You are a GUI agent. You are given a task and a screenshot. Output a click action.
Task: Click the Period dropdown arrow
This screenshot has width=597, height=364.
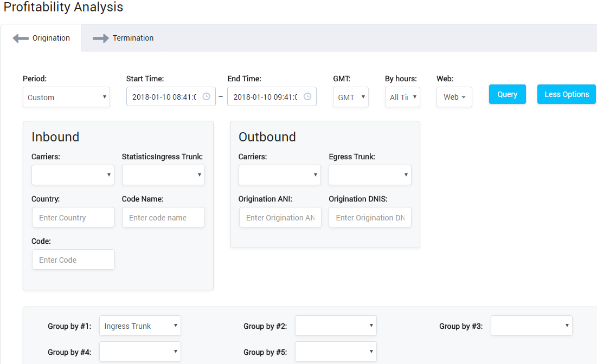[x=105, y=97]
